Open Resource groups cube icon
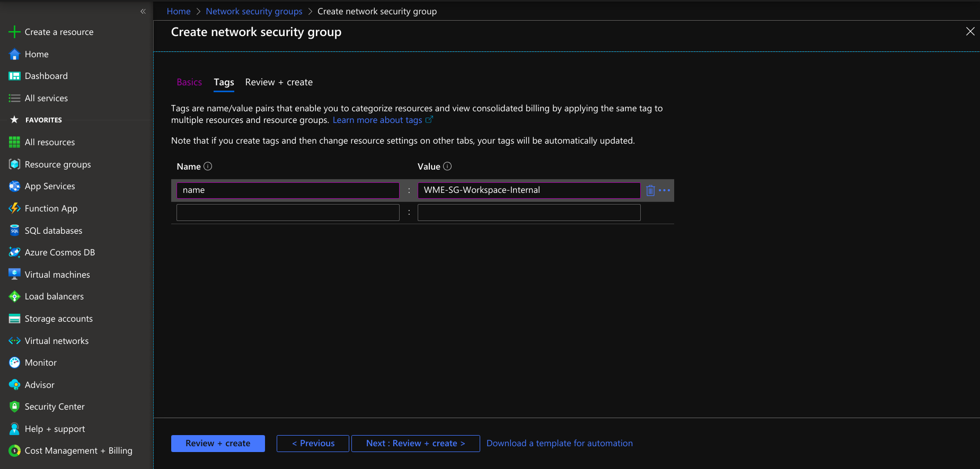The height and width of the screenshot is (469, 980). (x=14, y=164)
